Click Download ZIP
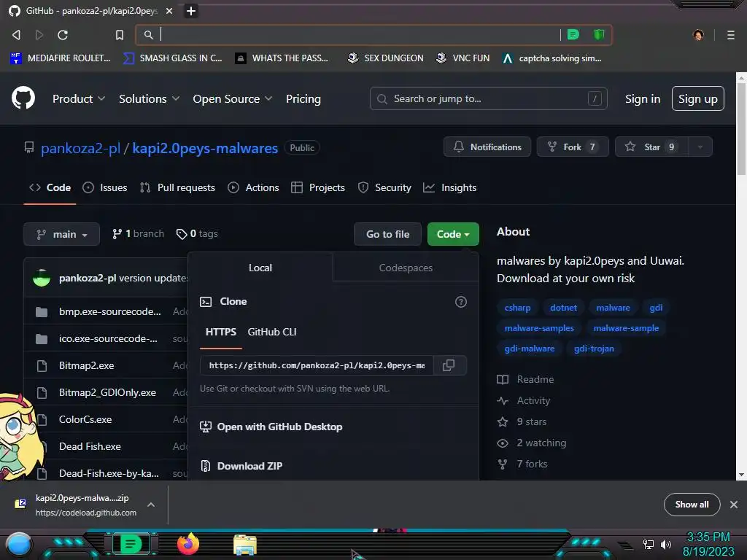 [249, 466]
